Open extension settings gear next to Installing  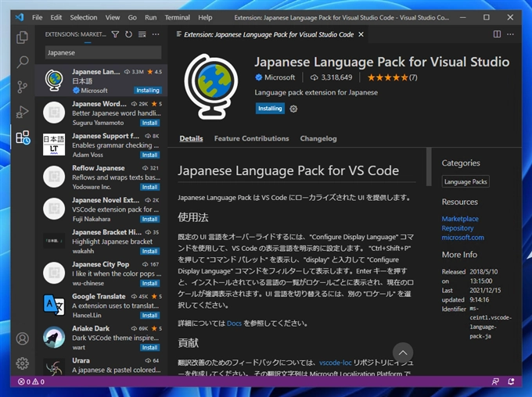point(293,109)
